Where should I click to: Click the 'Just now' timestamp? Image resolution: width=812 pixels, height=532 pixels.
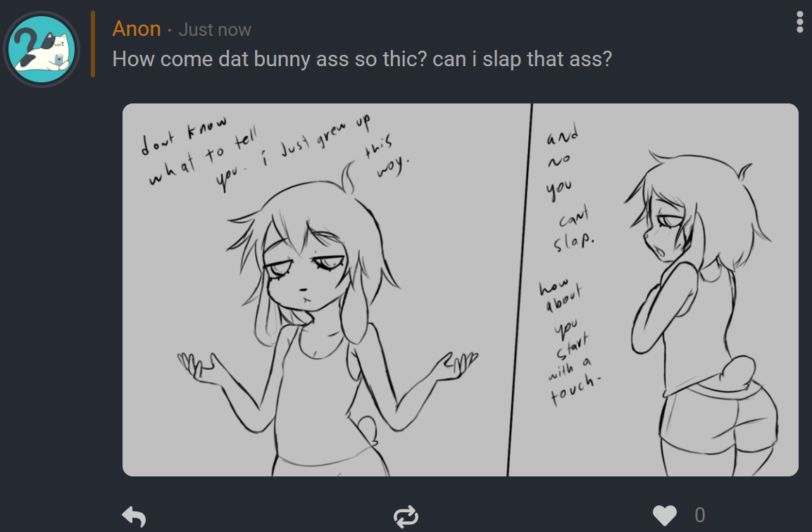pyautogui.click(x=215, y=30)
